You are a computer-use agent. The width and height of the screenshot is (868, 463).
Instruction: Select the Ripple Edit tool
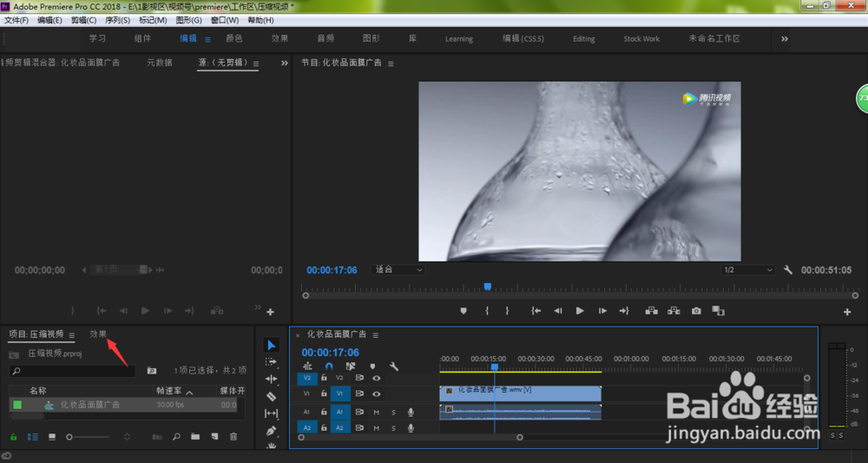[271, 380]
